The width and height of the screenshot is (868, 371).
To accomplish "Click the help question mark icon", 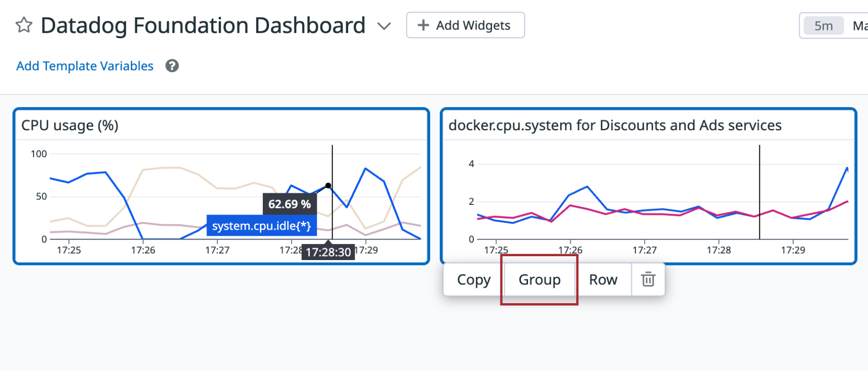I will pos(172,66).
